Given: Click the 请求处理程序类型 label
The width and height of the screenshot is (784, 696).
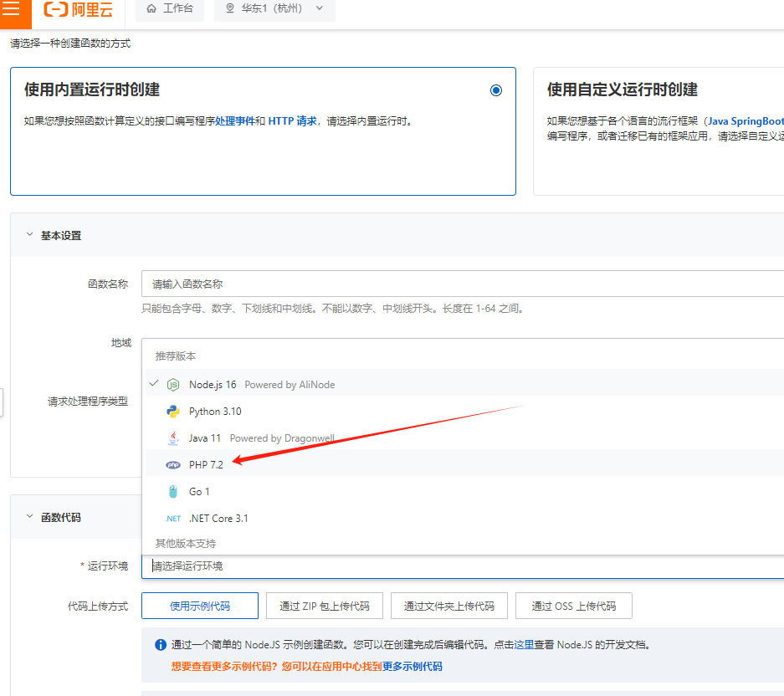Looking at the screenshot, I should point(88,402).
